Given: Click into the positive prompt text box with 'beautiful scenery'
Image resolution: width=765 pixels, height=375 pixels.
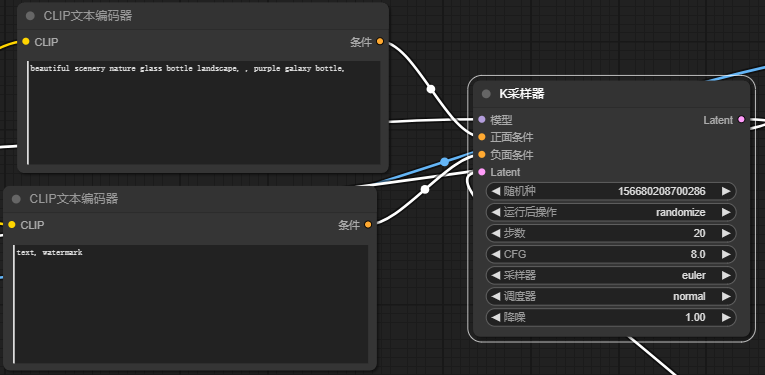Looking at the screenshot, I should 203,113.
